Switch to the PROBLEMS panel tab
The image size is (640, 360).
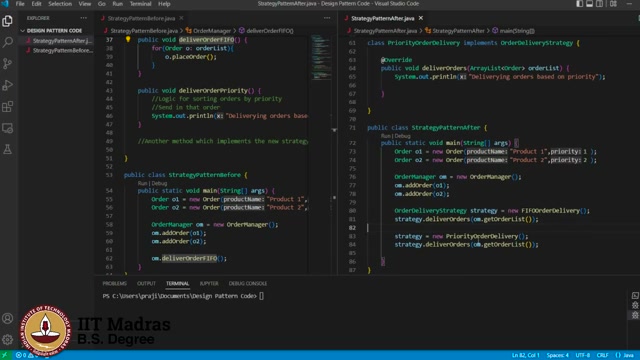(x=114, y=283)
